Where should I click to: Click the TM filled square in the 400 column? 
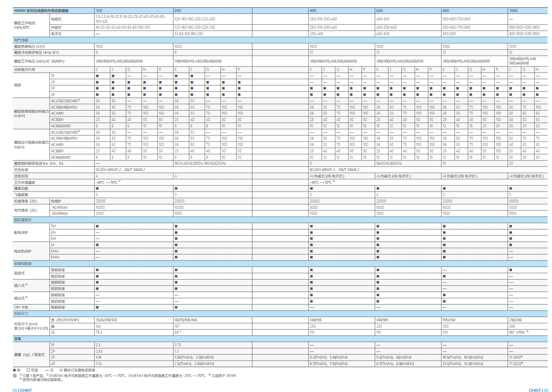[311, 226]
